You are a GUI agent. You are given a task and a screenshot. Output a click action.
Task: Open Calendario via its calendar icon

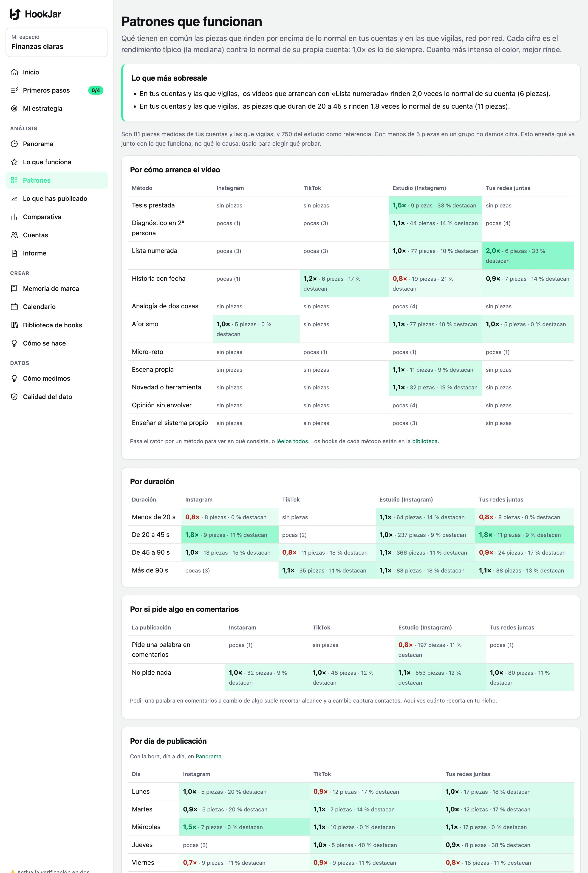tap(14, 307)
